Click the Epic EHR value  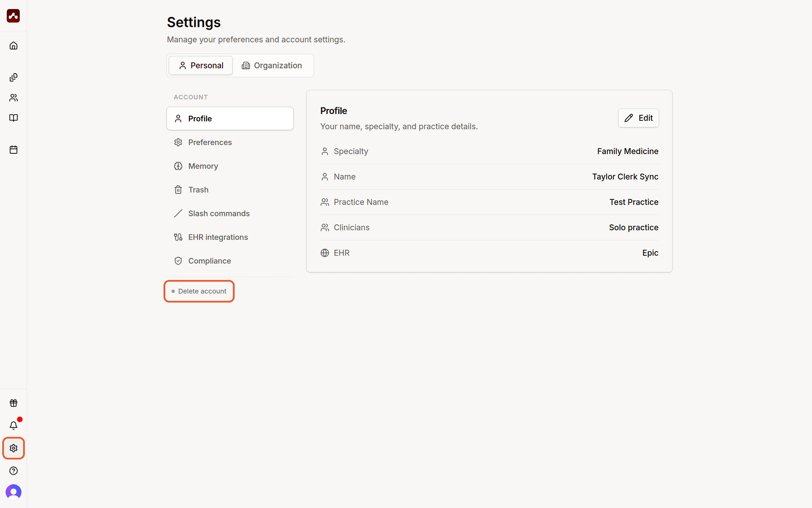coord(650,253)
